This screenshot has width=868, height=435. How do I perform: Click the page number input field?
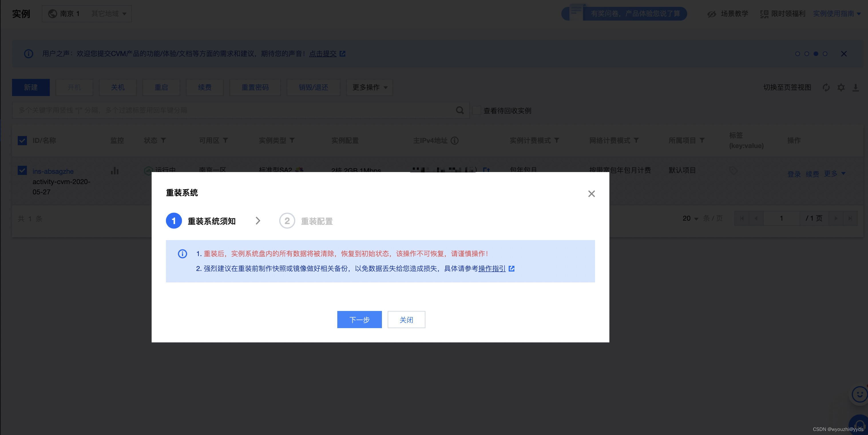(781, 218)
